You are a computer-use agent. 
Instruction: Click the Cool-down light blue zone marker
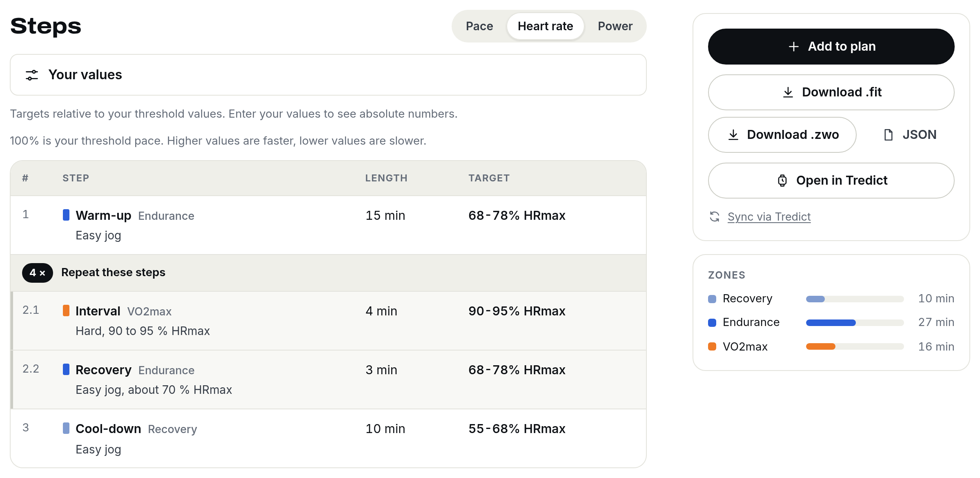pyautogui.click(x=66, y=428)
